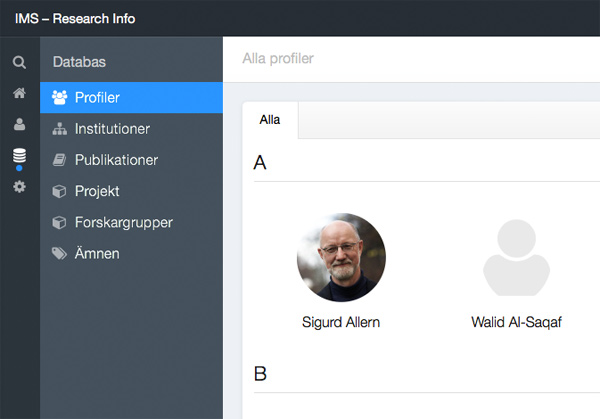Switch to the Alla tab

pyautogui.click(x=270, y=120)
